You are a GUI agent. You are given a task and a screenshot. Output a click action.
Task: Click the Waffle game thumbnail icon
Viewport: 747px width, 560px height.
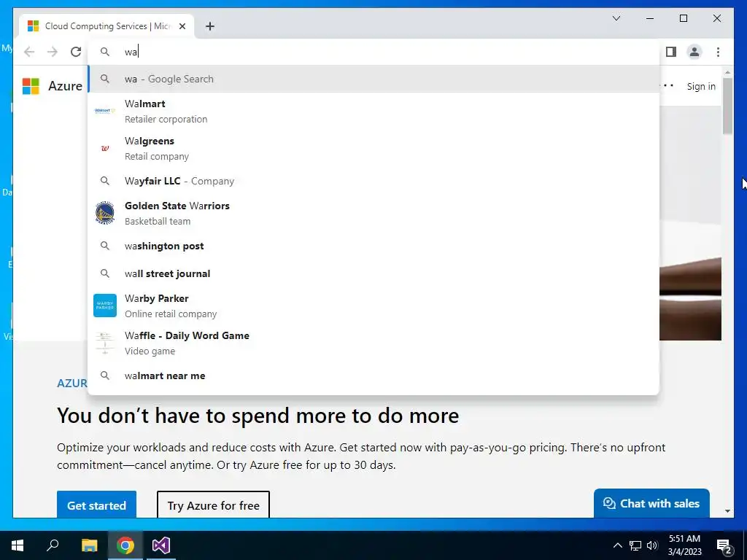pyautogui.click(x=105, y=343)
